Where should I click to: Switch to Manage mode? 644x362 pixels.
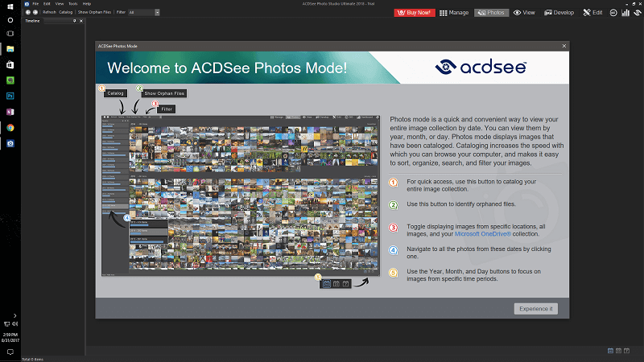tap(454, 13)
